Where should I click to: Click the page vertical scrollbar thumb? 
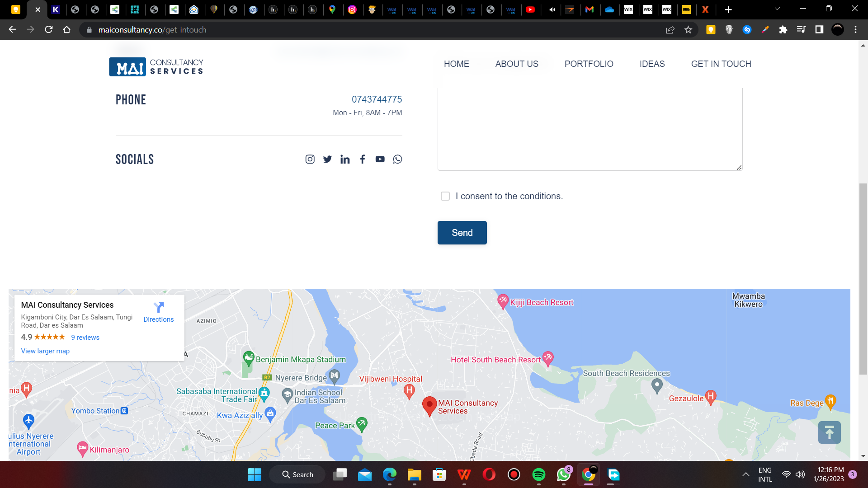tap(863, 278)
